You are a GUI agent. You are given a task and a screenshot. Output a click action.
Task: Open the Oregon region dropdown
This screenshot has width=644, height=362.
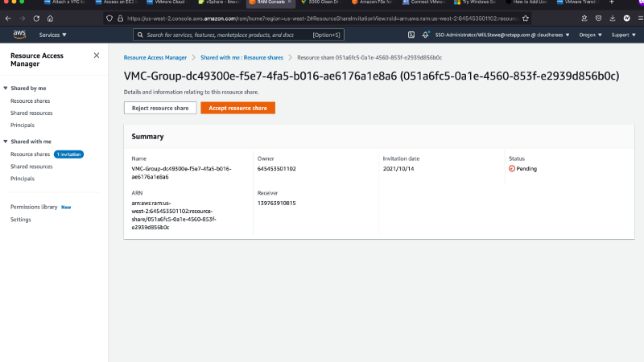click(x=590, y=35)
